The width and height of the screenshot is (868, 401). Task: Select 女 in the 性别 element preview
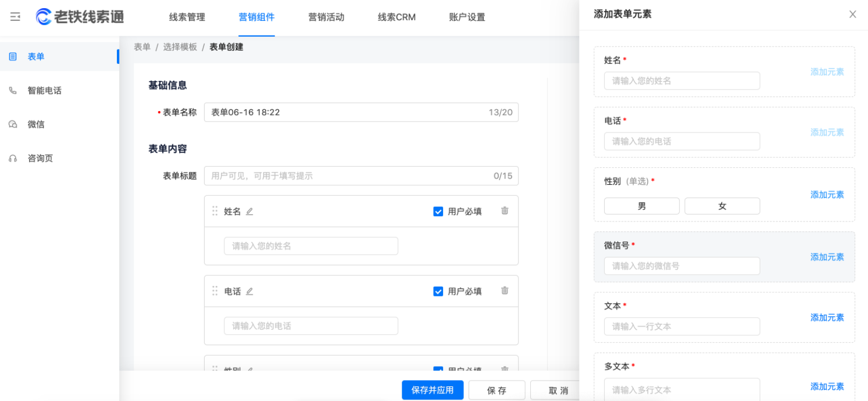click(x=722, y=206)
